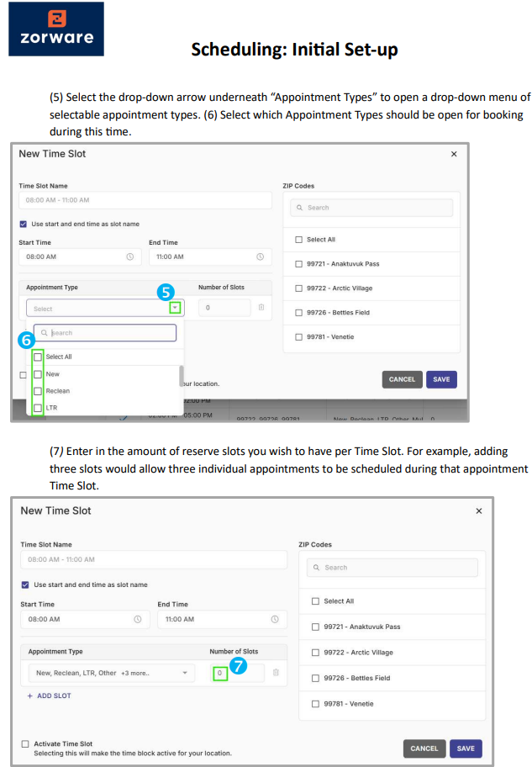Close the New Time Slot dialog in step 7 screenshot

(479, 510)
